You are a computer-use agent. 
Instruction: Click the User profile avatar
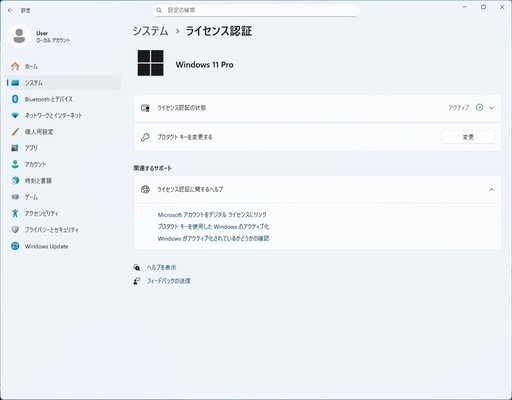point(19,36)
